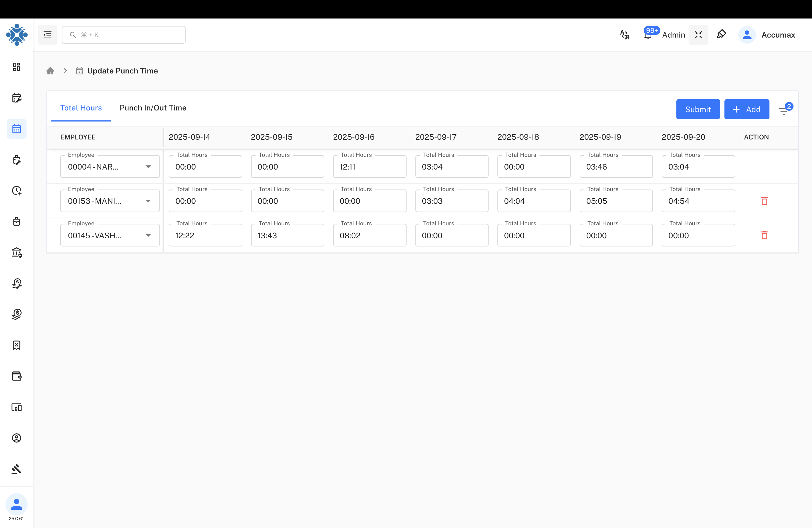This screenshot has height=528, width=812.
Task: Click the Add button
Action: (747, 109)
